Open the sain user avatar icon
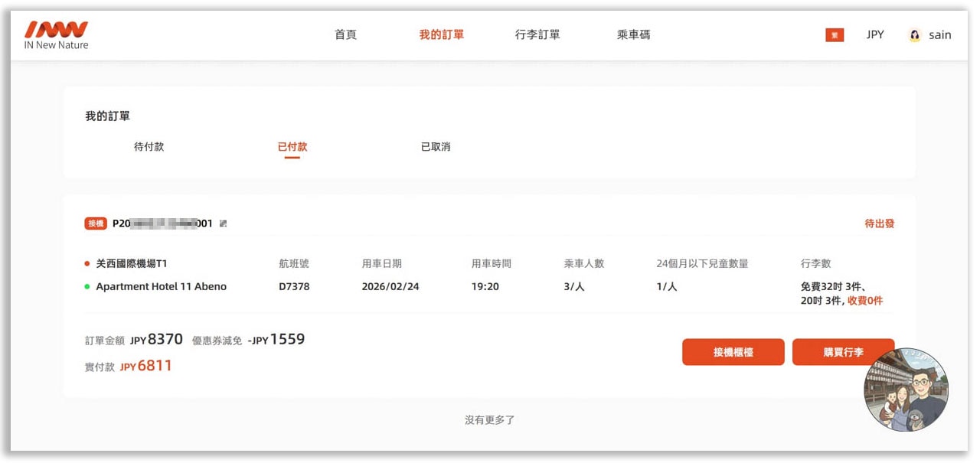 click(914, 35)
